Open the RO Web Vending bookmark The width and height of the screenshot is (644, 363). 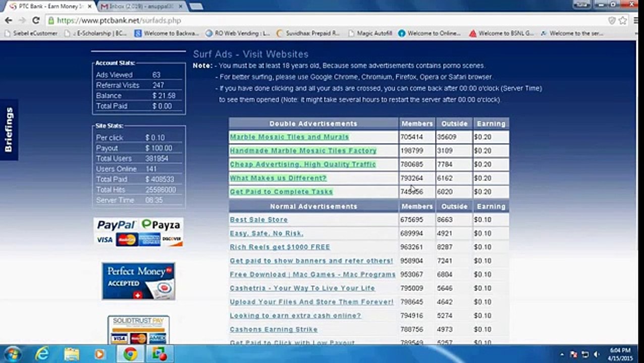[x=238, y=33]
